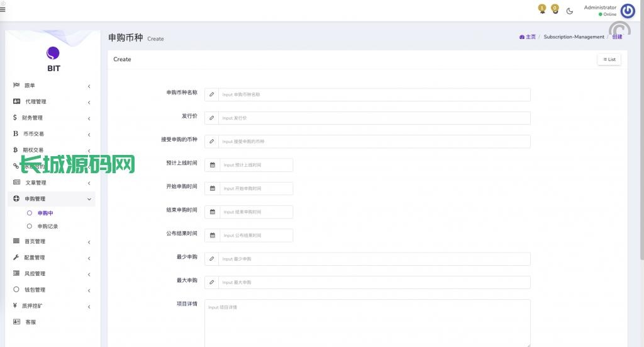
Task: Click calendar icon for 公布结果时间
Action: coord(213,236)
